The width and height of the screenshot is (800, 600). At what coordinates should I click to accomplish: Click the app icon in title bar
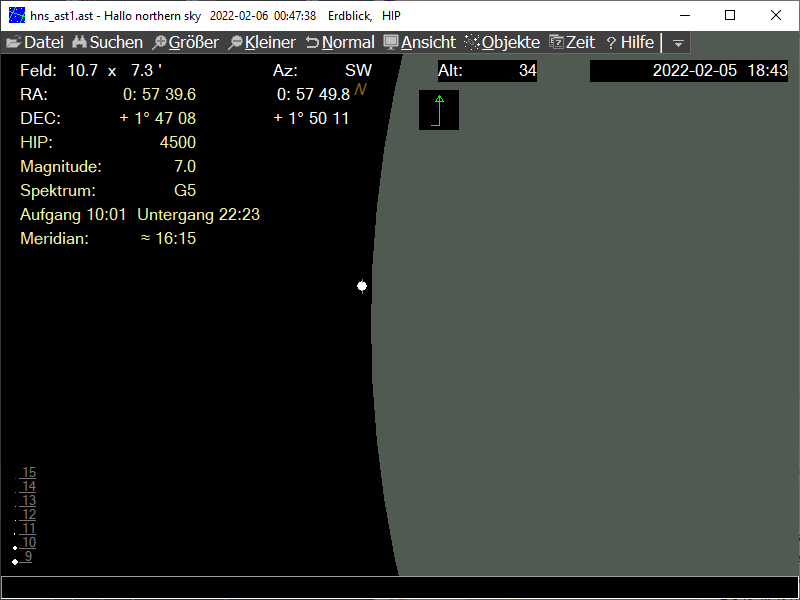coord(16,15)
